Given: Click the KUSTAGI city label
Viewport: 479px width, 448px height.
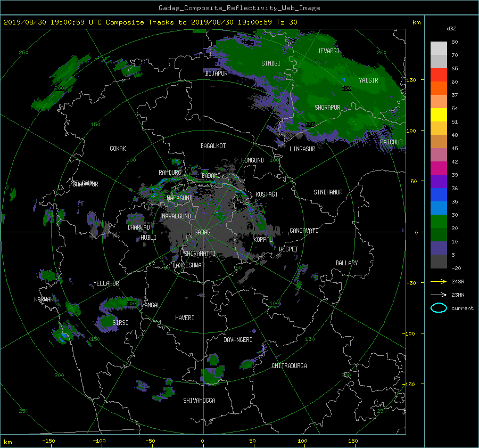Looking at the screenshot, I should pyautogui.click(x=267, y=194).
